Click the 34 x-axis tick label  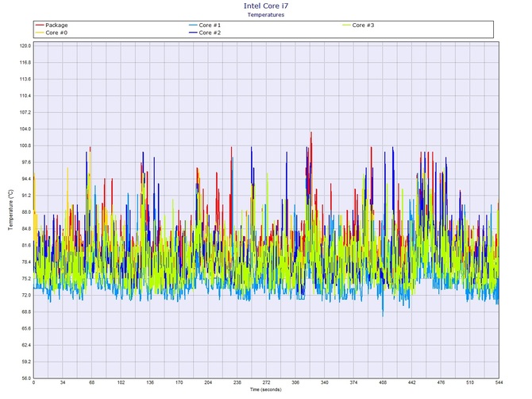click(63, 382)
